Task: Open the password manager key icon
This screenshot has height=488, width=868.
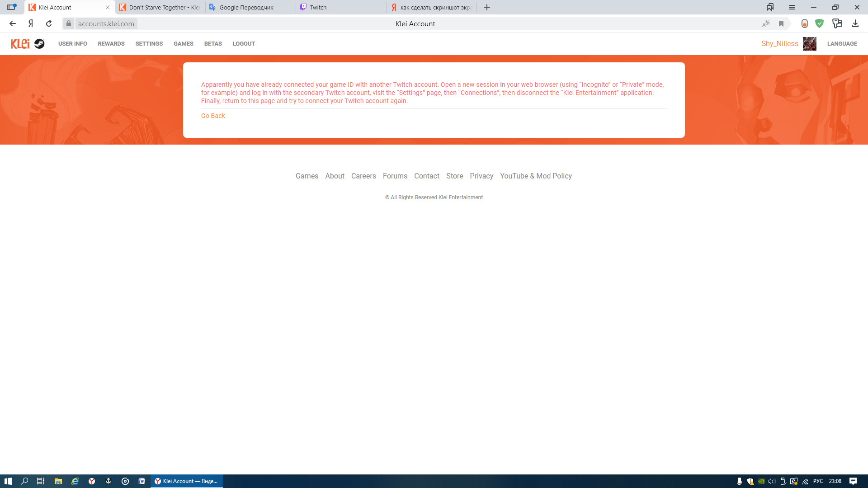Action: tap(837, 23)
